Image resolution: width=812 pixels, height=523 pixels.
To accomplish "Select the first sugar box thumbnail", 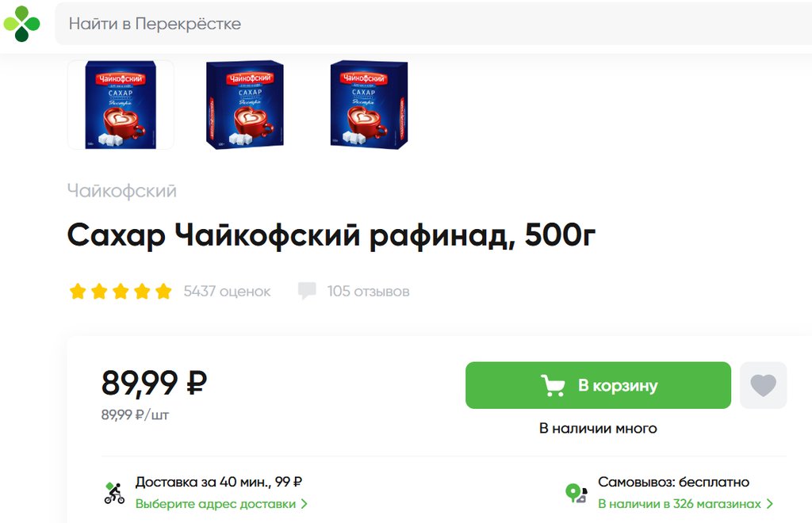I will click(121, 105).
